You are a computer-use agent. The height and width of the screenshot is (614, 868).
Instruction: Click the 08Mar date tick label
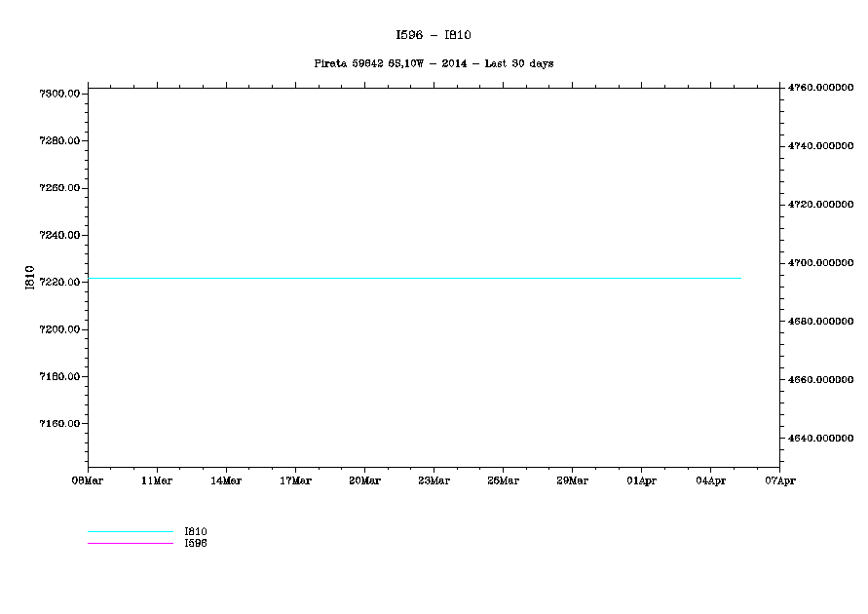88,480
